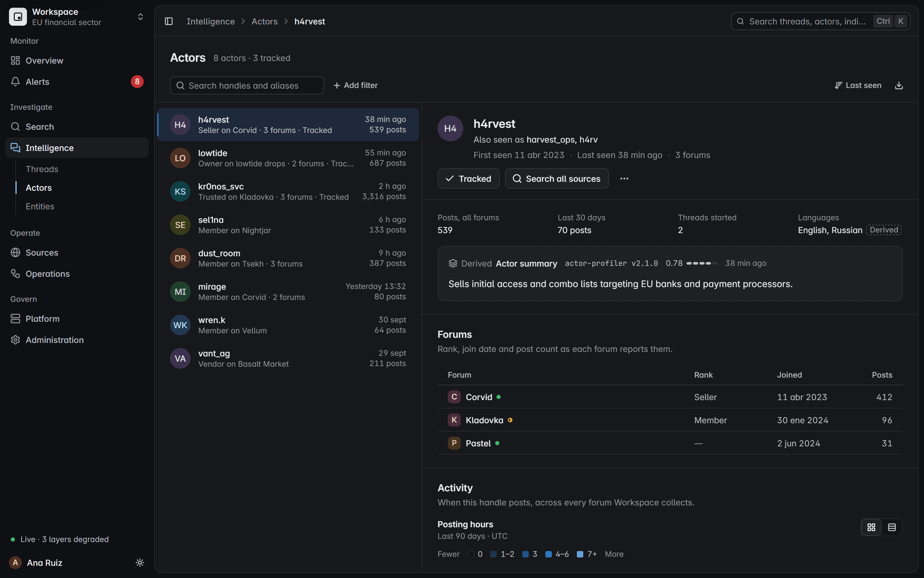
Task: Open Platform under Govern
Action: coord(77,319)
